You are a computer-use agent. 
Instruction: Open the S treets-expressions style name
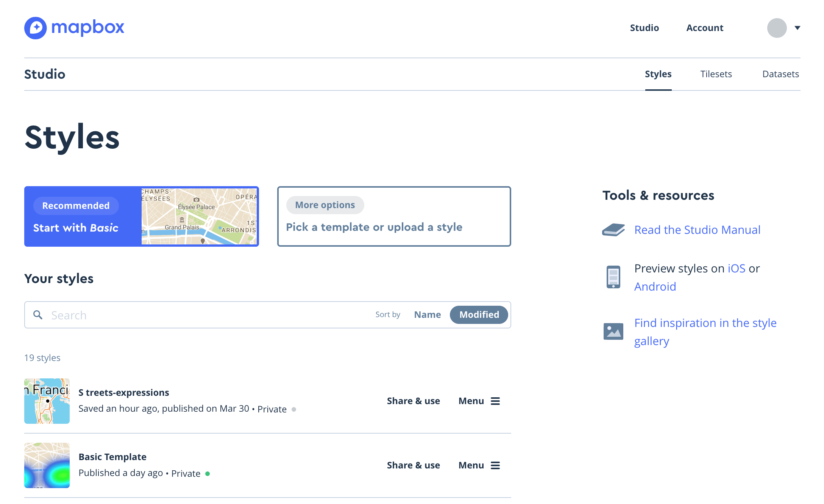click(x=124, y=393)
